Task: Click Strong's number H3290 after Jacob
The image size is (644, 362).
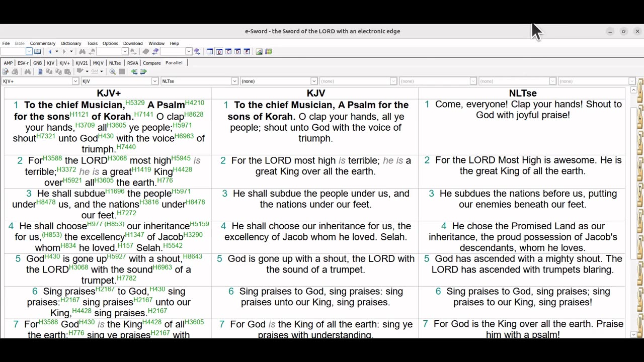Action: (193, 235)
